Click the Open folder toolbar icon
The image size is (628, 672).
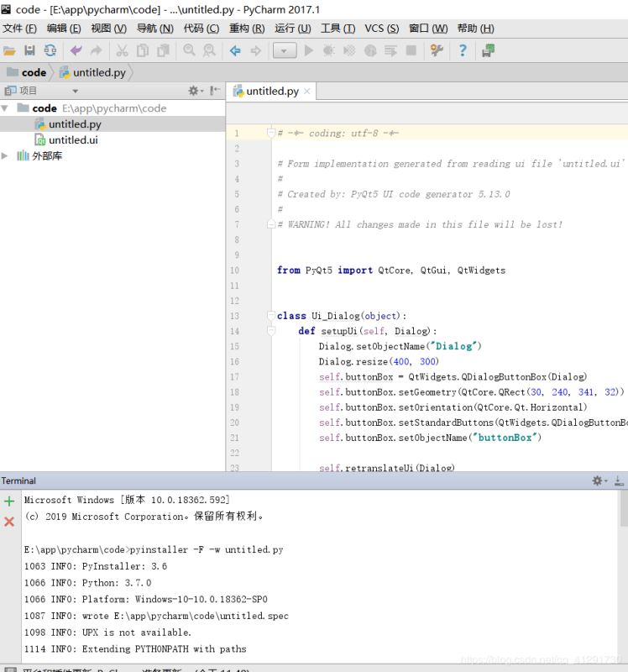9,51
